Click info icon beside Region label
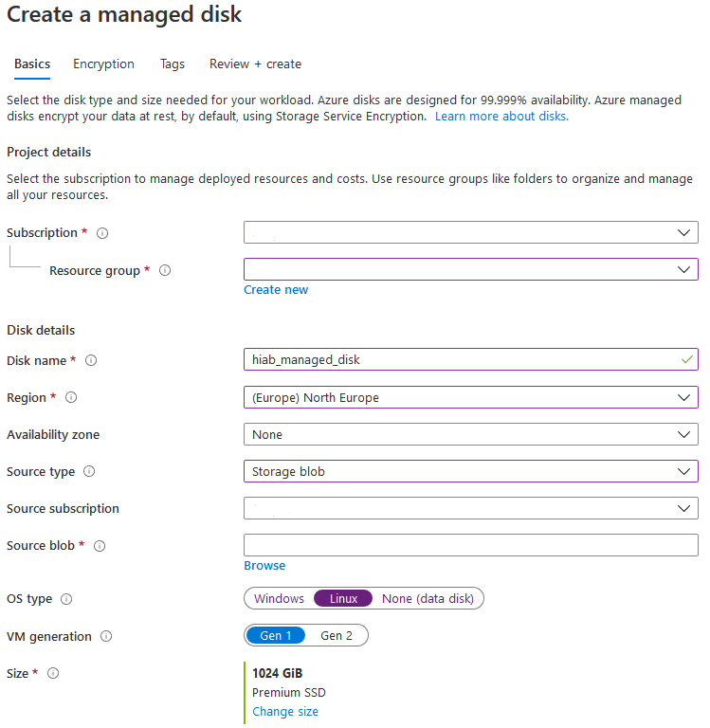This screenshot has height=728, width=710. click(71, 398)
